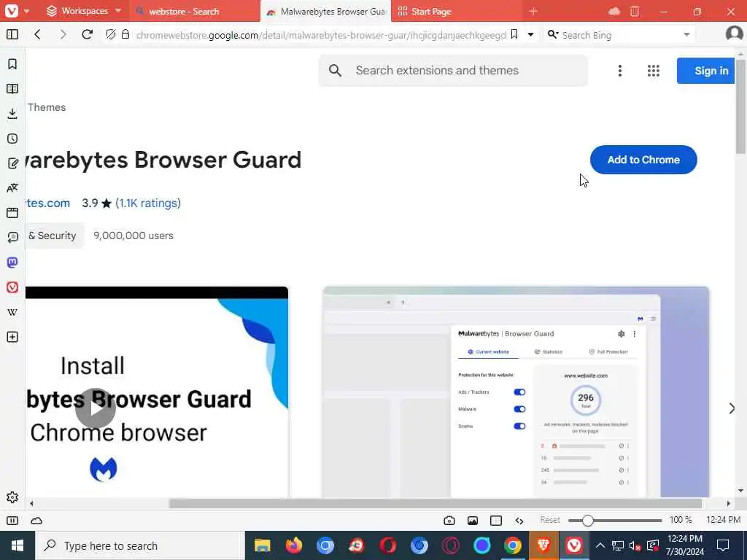Go back to the previous page
Image resolution: width=747 pixels, height=560 pixels.
[x=37, y=34]
